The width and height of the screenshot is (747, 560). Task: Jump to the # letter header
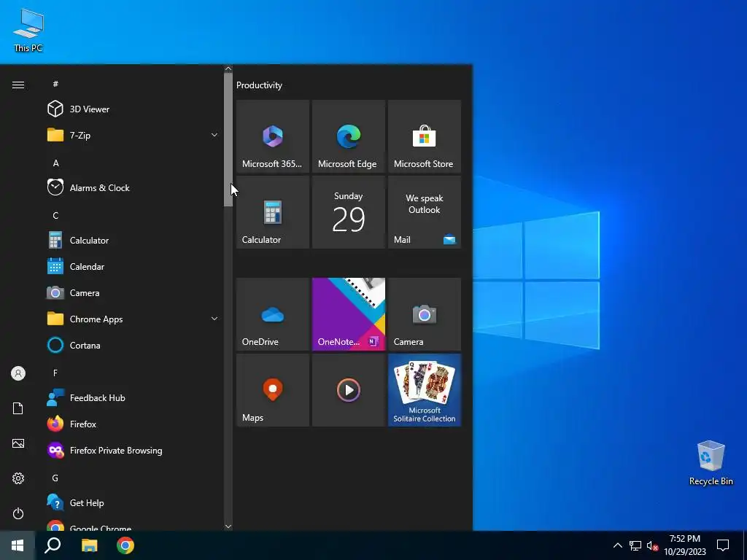pos(55,84)
